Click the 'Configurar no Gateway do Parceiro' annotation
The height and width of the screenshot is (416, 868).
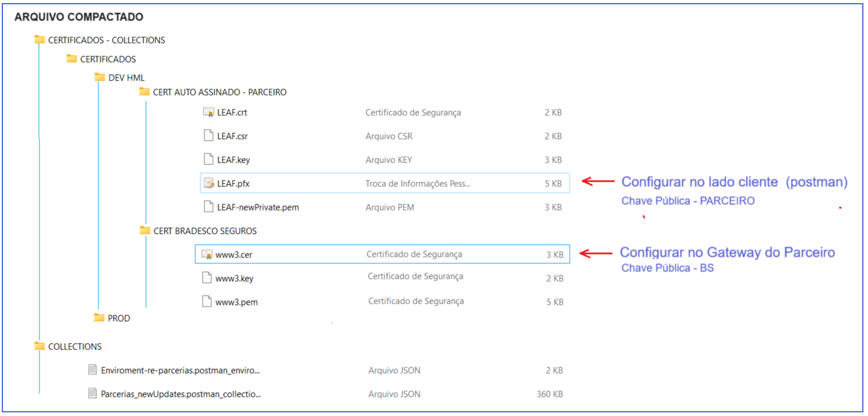[727, 252]
